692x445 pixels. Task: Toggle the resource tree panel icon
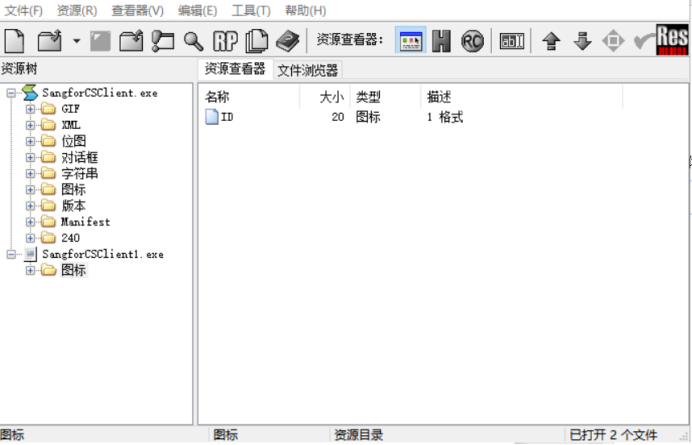coord(162,41)
